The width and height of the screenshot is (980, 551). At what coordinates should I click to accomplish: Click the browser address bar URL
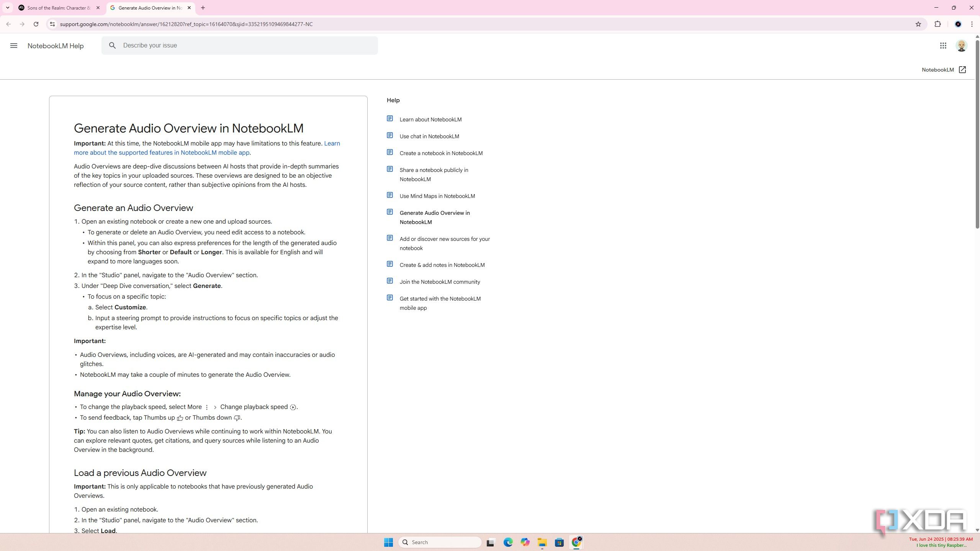186,24
